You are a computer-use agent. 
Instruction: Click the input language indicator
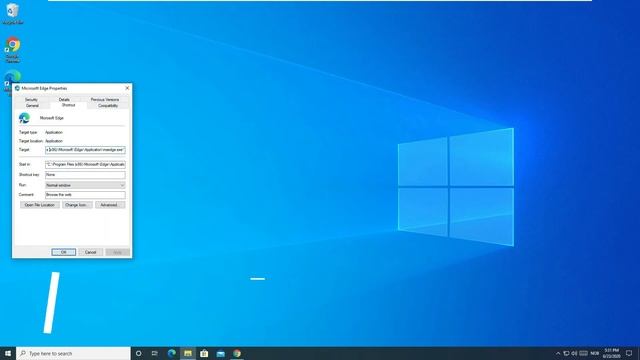[x=595, y=353]
